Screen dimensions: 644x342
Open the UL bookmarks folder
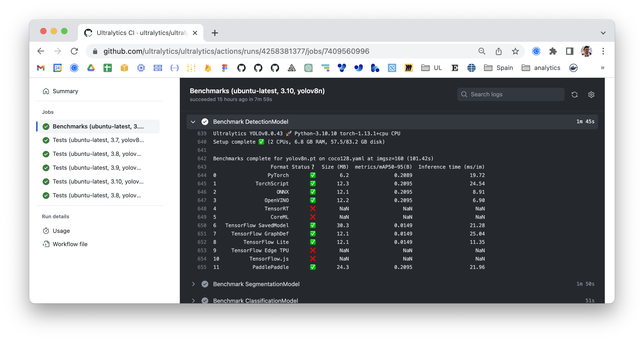(x=431, y=68)
